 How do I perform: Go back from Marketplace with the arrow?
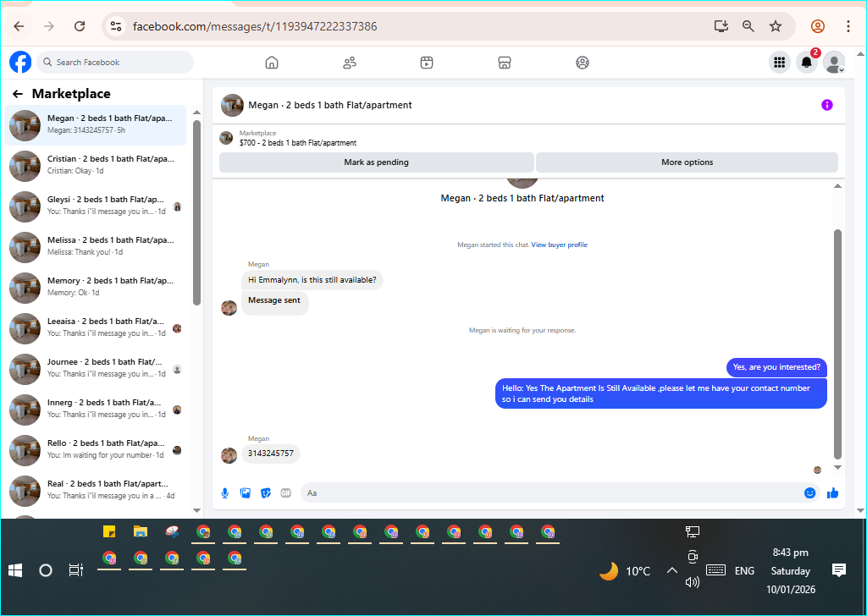click(18, 94)
